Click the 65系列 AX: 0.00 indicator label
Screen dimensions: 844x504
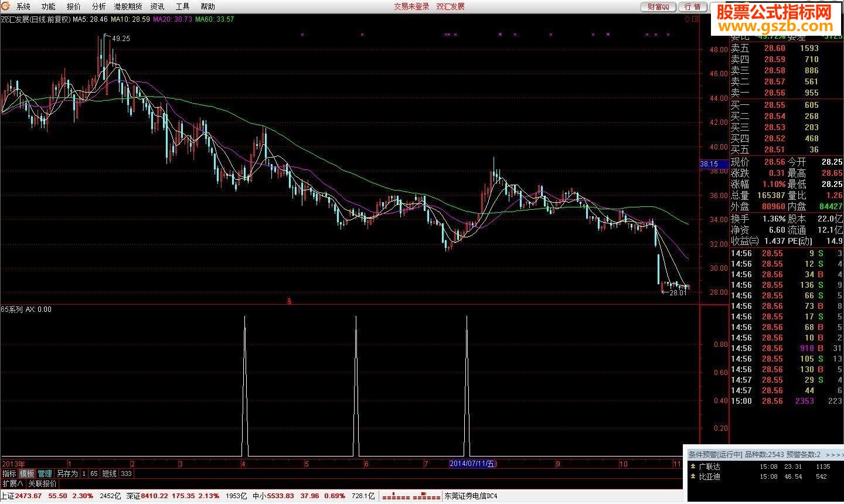pos(26,309)
